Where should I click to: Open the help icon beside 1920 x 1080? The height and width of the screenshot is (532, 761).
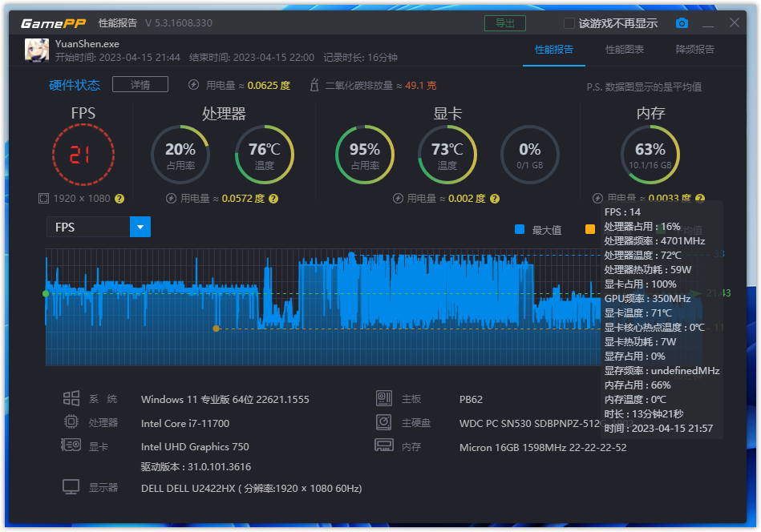pos(119,199)
